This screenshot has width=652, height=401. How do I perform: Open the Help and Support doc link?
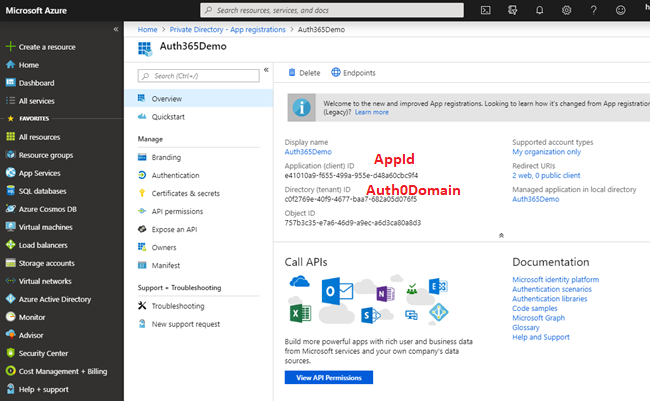pyautogui.click(x=541, y=337)
